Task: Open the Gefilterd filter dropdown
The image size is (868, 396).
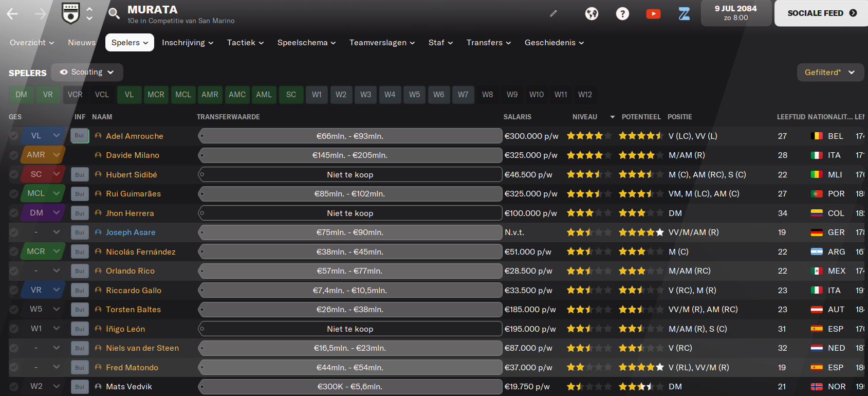Action: tap(830, 73)
